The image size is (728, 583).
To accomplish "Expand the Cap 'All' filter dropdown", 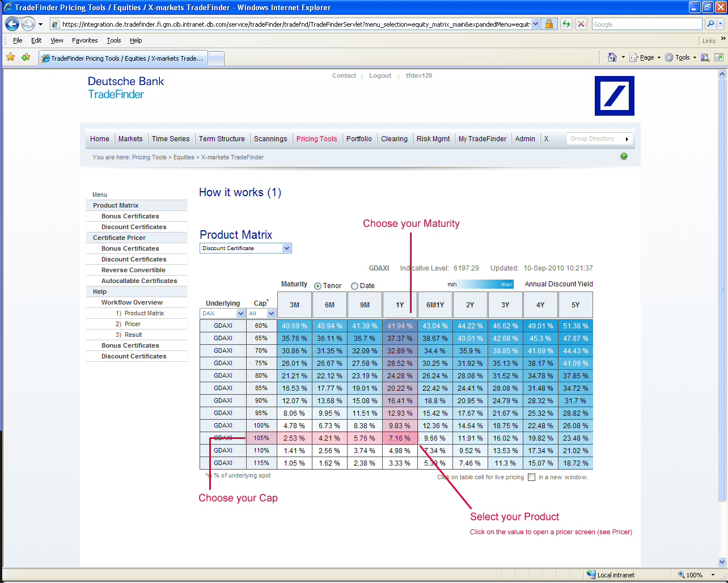I will (271, 314).
